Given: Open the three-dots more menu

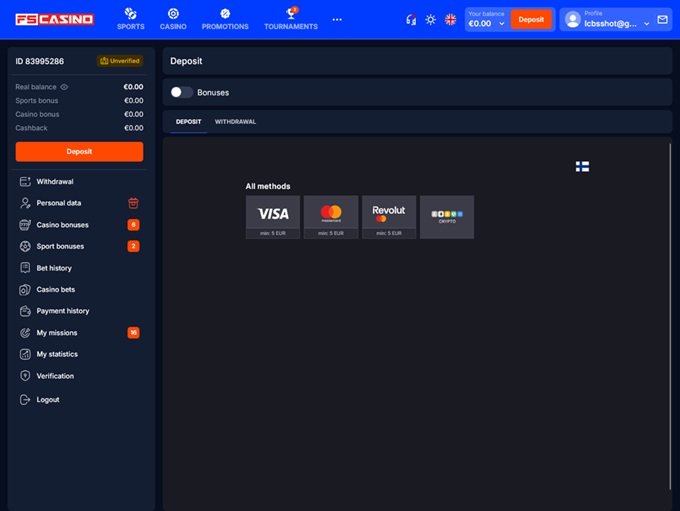Looking at the screenshot, I should point(337,20).
